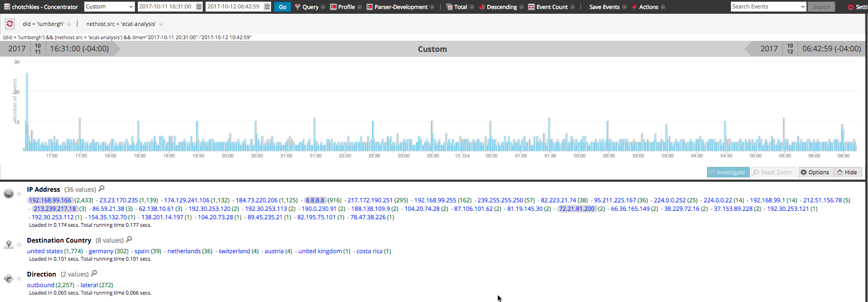
Task: Click the Concentrator device icon at top left
Action: pyautogui.click(x=7, y=7)
